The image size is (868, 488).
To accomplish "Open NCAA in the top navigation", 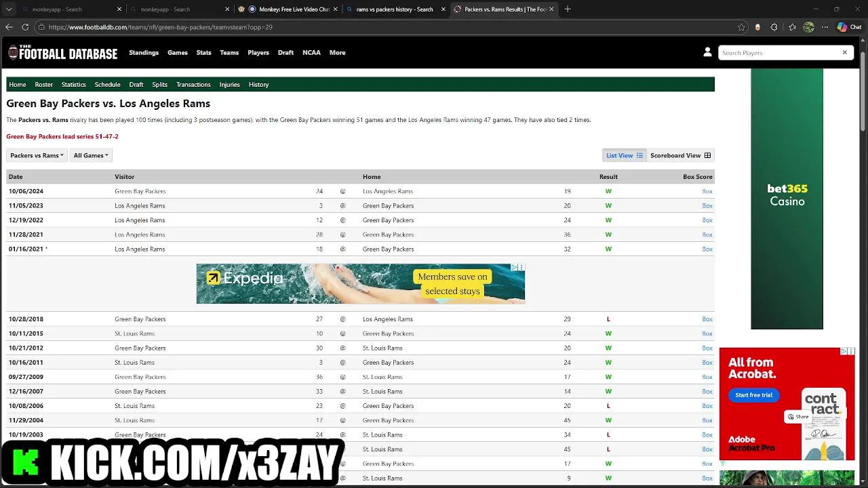I will tap(311, 52).
